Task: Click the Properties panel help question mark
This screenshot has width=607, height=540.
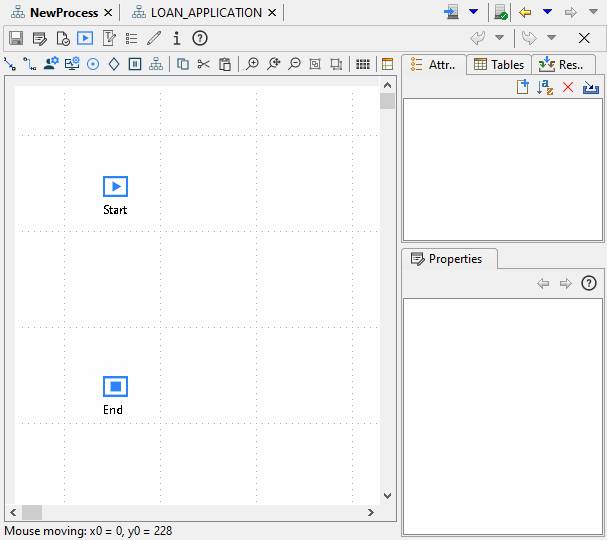Action: 589,283
